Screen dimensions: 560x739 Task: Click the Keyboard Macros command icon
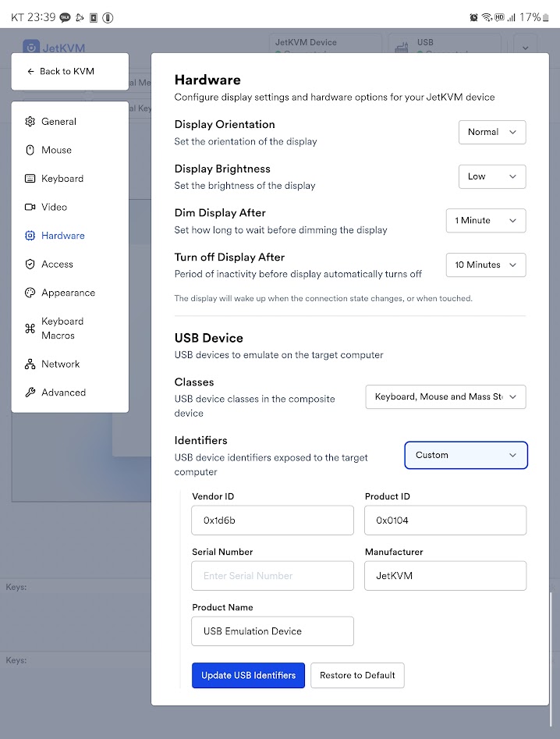(30, 329)
